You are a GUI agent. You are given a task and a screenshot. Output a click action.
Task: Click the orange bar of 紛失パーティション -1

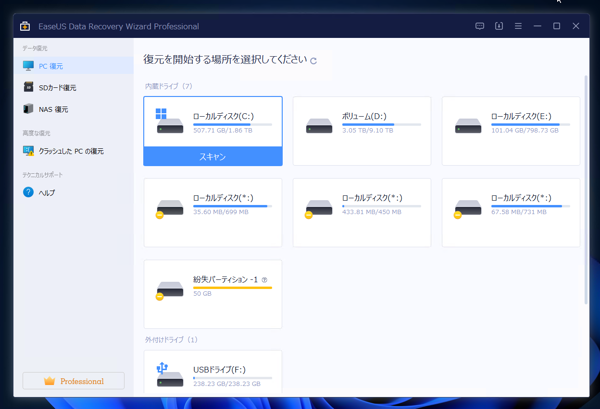point(232,288)
